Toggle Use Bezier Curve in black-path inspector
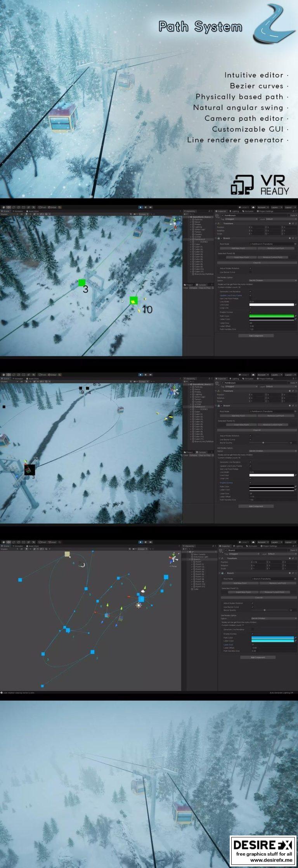Image resolution: width=298 pixels, height=868 pixels. [x=250, y=439]
